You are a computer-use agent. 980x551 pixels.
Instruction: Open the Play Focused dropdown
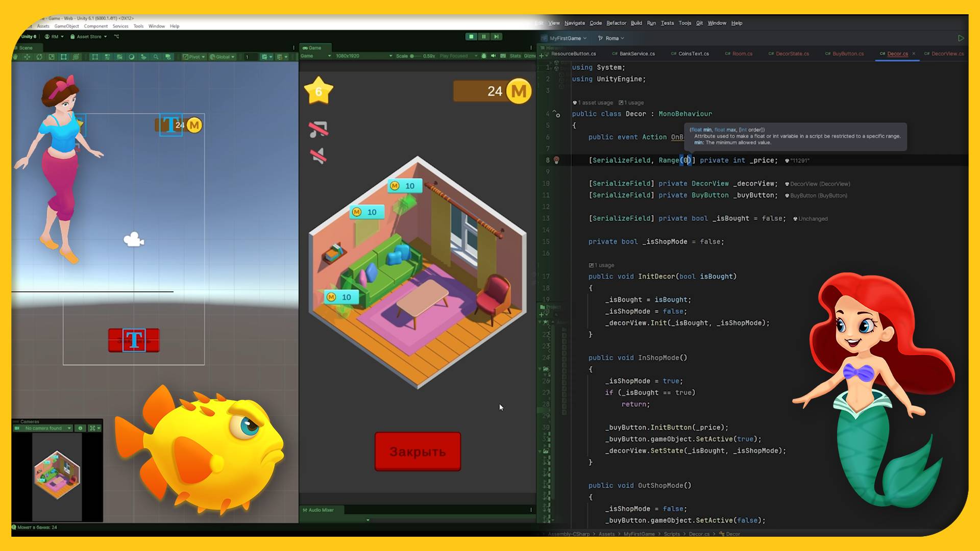(x=458, y=56)
